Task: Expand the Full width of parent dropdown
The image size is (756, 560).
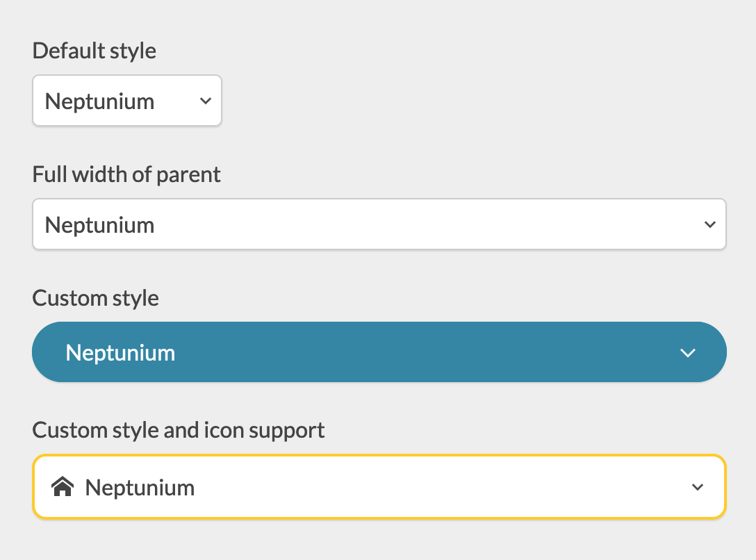Action: tap(379, 224)
